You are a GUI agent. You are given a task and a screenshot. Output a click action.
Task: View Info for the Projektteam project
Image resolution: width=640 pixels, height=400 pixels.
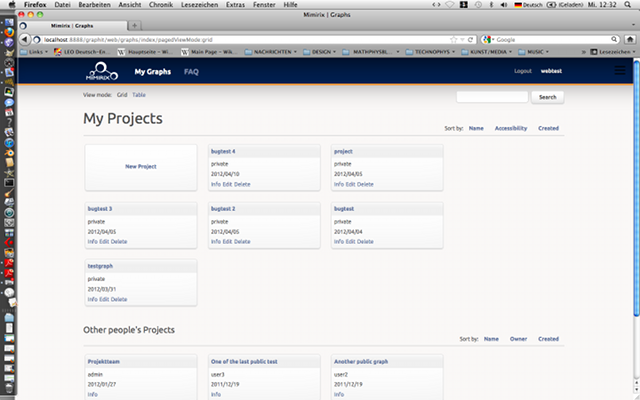point(93,394)
